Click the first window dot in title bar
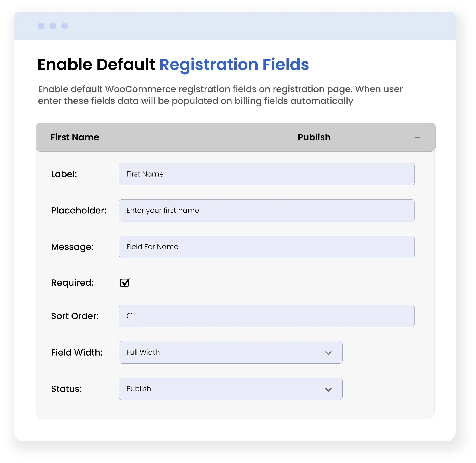This screenshot has height=463, width=476. tap(41, 26)
